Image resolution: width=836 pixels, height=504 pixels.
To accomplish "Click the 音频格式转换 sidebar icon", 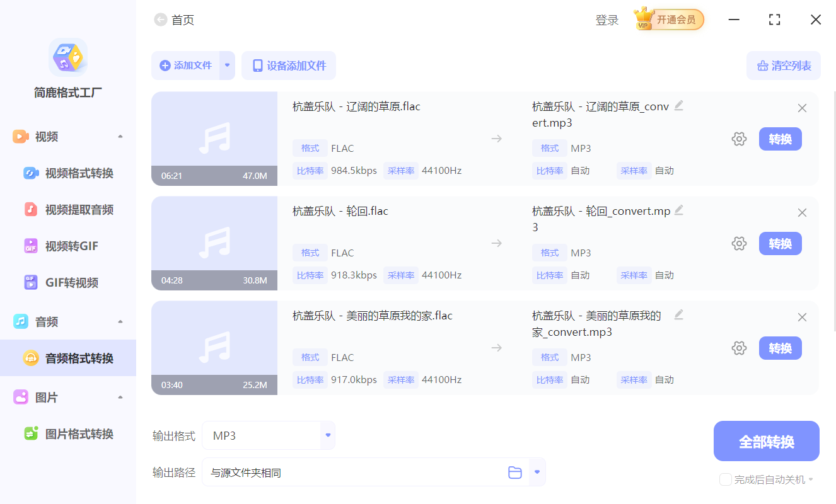I will click(31, 358).
